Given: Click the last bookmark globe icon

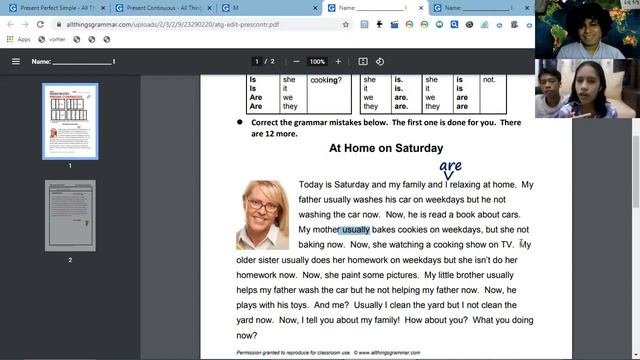Looking at the screenshot, I should coord(107,39).
